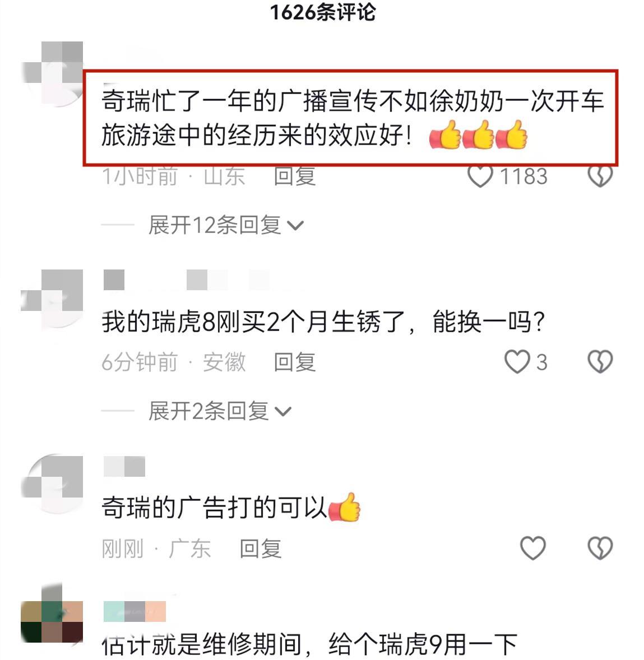644x660 pixels.
Task: Expand 展开2条回复 replies
Action: 220,411
